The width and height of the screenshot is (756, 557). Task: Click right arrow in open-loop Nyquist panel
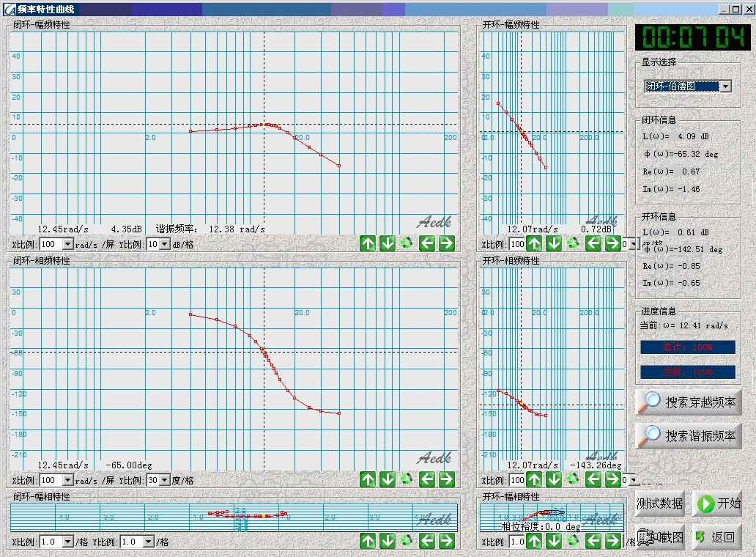(612, 541)
